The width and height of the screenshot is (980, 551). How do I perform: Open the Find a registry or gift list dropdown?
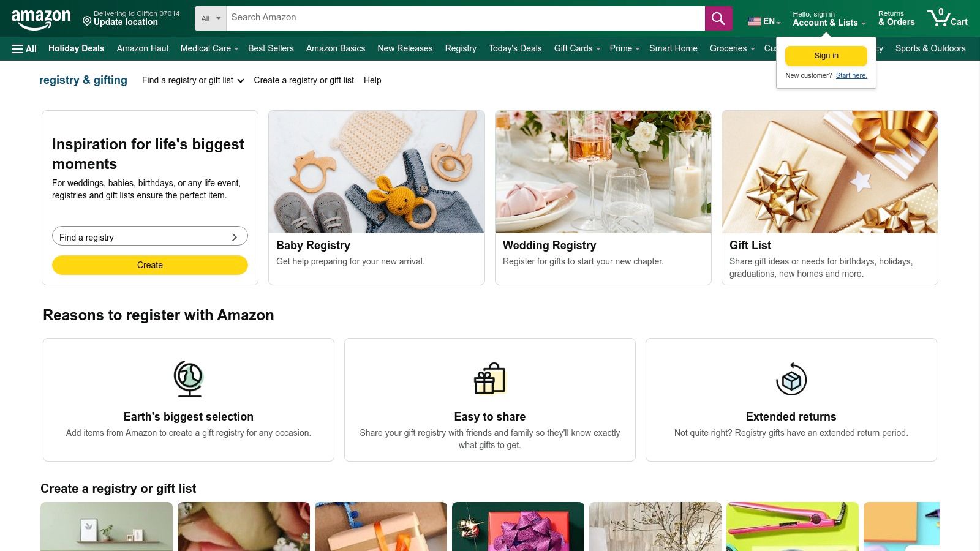point(192,80)
